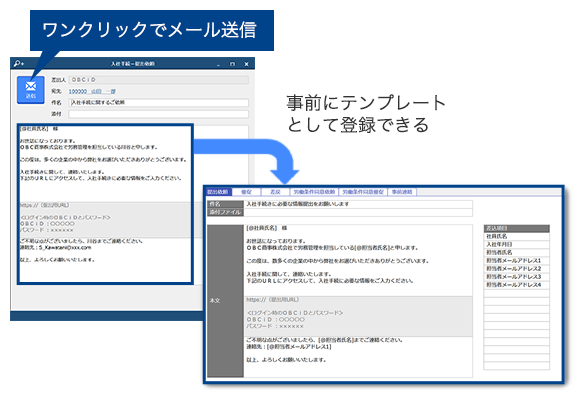Click the magnifier-plus icon in the title bar

18,63
